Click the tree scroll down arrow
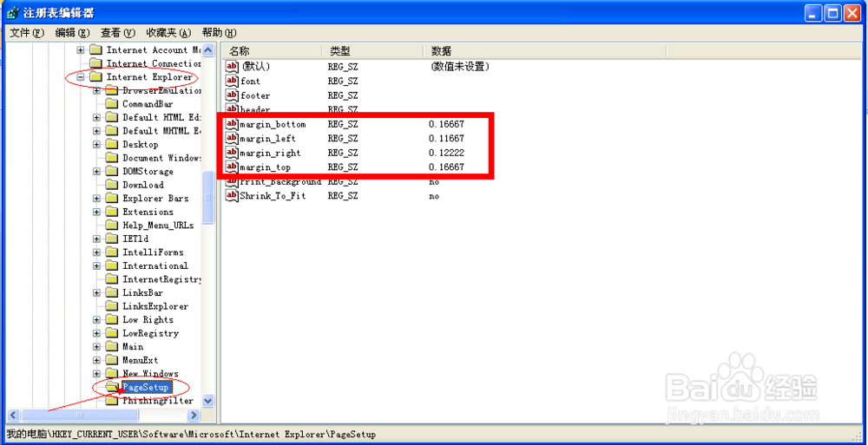 tap(208, 400)
